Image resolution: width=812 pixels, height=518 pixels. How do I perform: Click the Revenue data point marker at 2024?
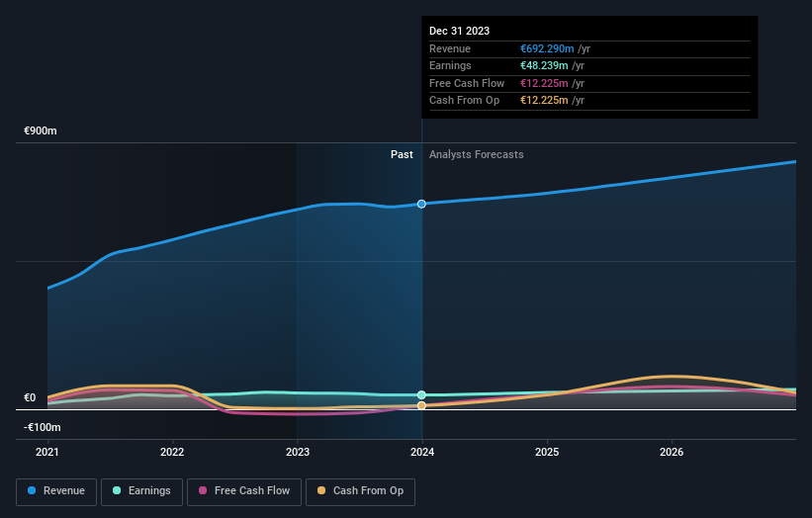pos(421,204)
